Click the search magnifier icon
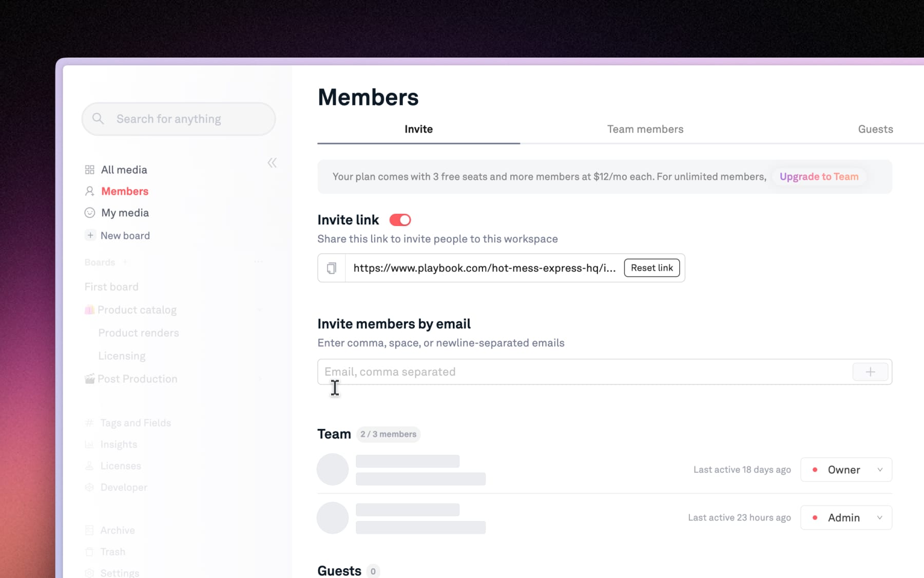This screenshot has width=924, height=578. (x=98, y=119)
